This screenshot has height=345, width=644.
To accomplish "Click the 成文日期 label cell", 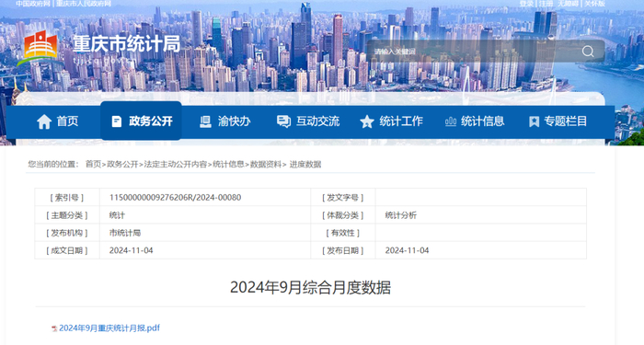I will pyautogui.click(x=67, y=250).
